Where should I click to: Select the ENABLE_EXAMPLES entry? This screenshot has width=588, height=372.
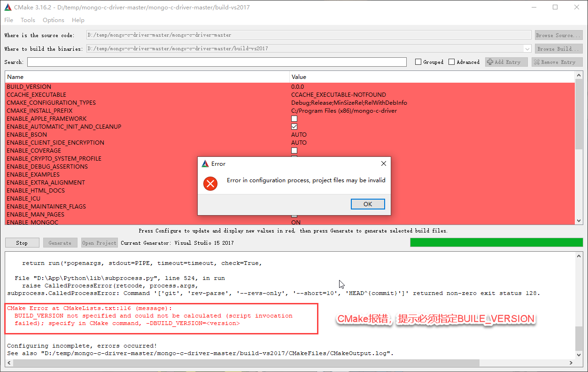(x=33, y=175)
